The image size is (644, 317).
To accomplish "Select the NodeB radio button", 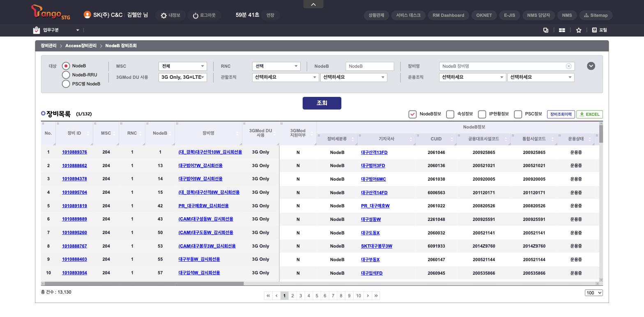I will (66, 66).
